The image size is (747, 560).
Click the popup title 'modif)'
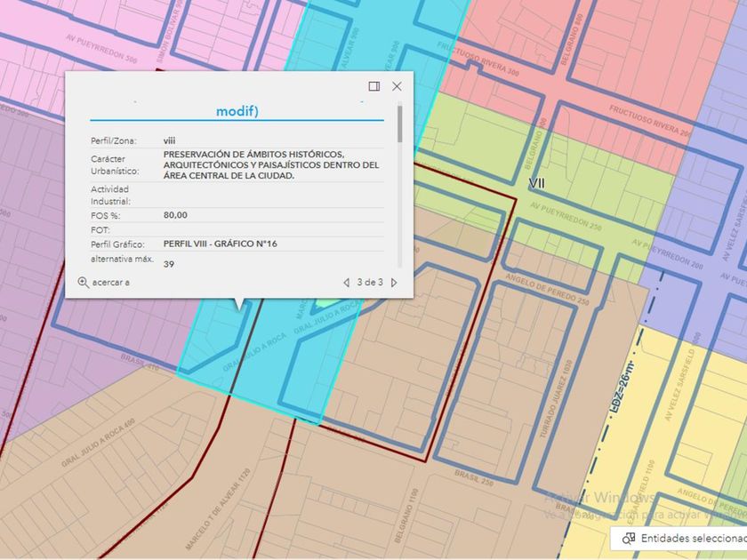tap(237, 111)
